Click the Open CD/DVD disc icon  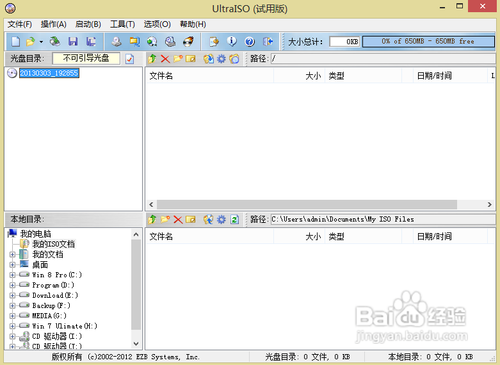coord(55,42)
